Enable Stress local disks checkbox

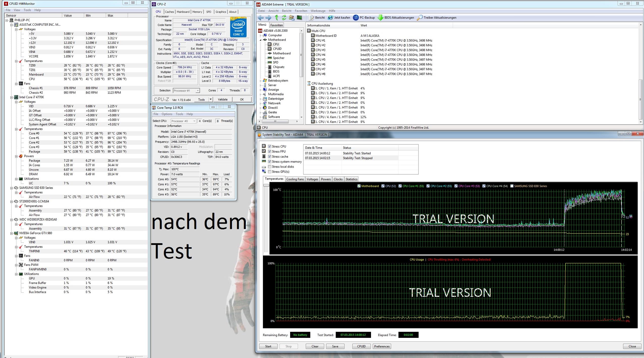click(x=269, y=167)
